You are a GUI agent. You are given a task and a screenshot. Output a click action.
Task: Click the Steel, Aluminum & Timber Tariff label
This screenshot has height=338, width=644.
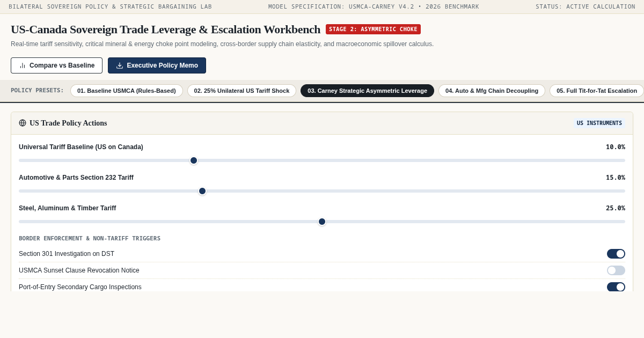[x=67, y=208]
